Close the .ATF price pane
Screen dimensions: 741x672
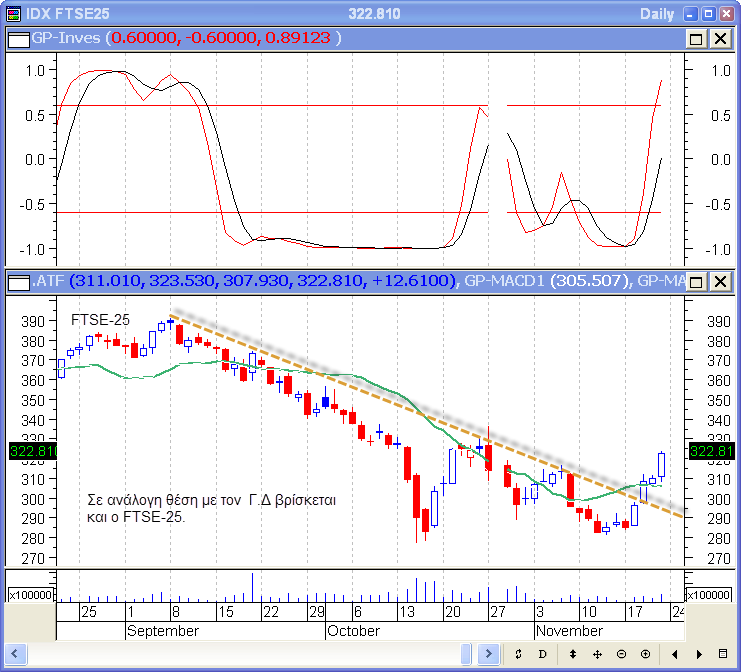(x=719, y=281)
